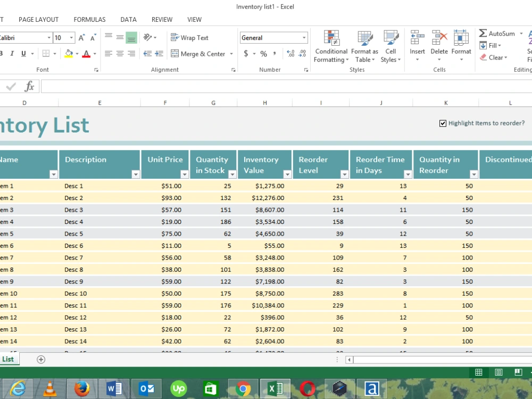Click the Accounting Number Format dollar icon
Image resolution: width=532 pixels, height=399 pixels.
pos(246,54)
